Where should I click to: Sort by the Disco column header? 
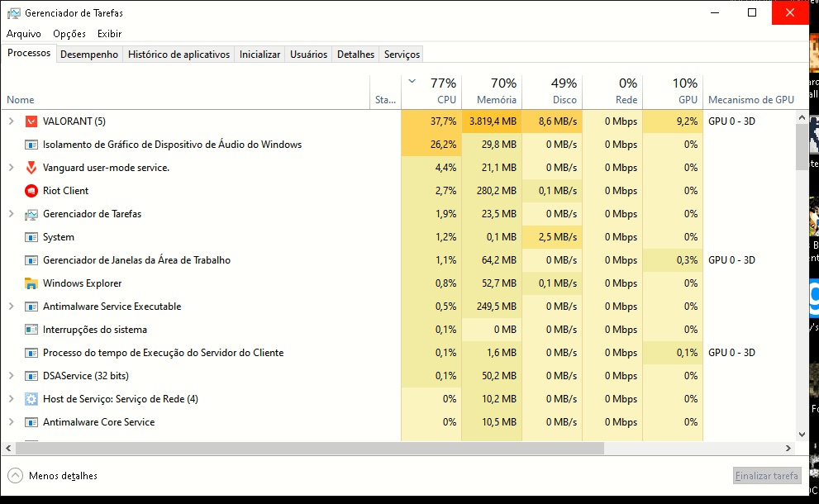[552, 91]
